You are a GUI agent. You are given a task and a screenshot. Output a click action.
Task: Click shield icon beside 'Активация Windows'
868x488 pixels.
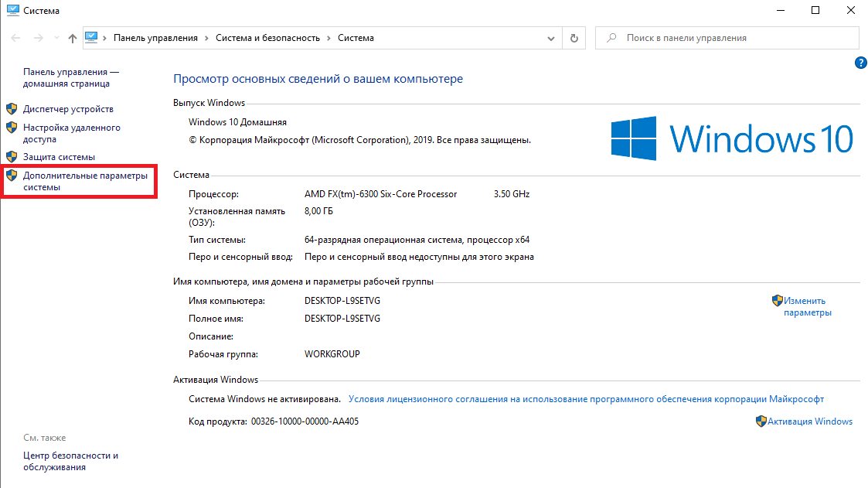point(761,421)
